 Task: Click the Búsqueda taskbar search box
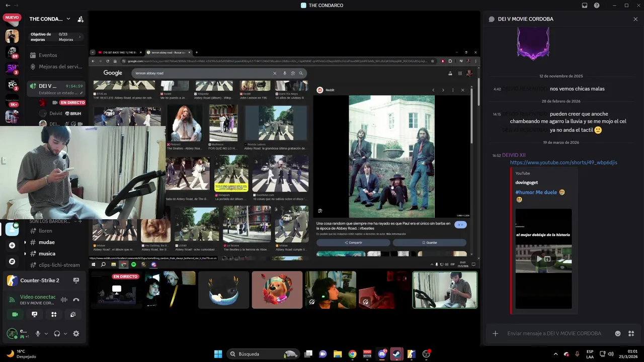coord(263,354)
